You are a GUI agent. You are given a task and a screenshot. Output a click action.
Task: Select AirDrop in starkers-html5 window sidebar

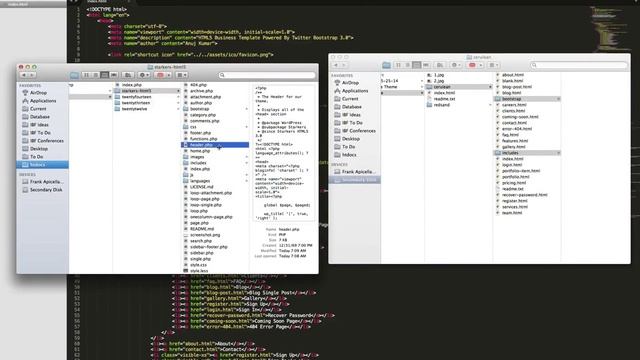coord(38,93)
